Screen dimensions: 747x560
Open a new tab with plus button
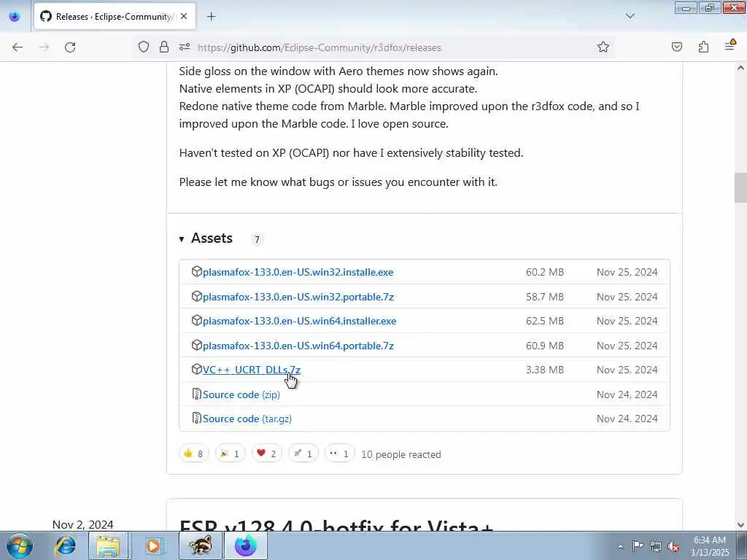[211, 17]
